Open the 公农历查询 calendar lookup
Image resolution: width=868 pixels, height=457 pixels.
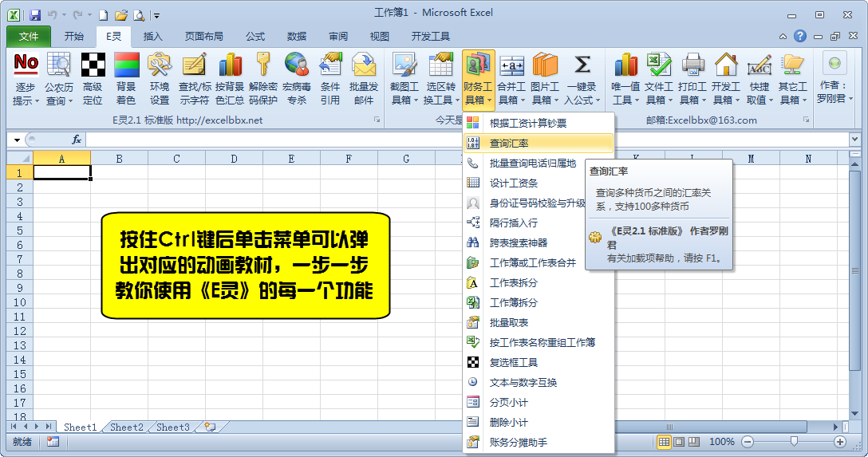[x=59, y=79]
